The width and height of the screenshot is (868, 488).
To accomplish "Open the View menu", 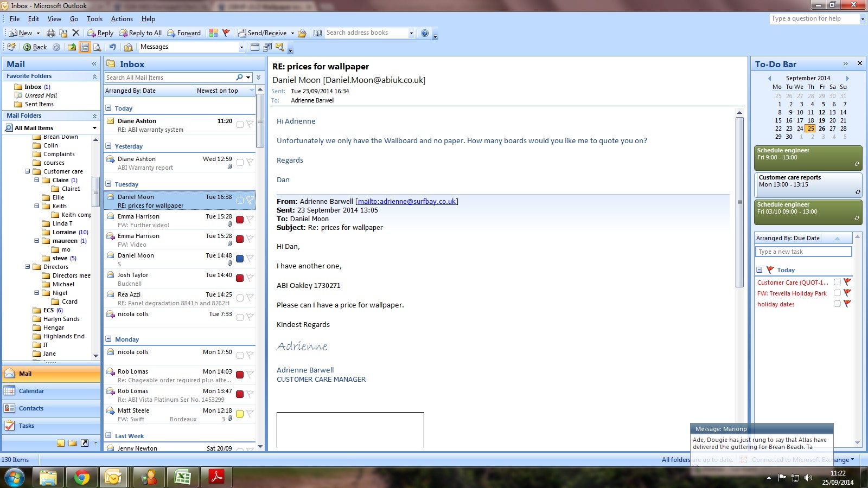I will (x=54, y=19).
